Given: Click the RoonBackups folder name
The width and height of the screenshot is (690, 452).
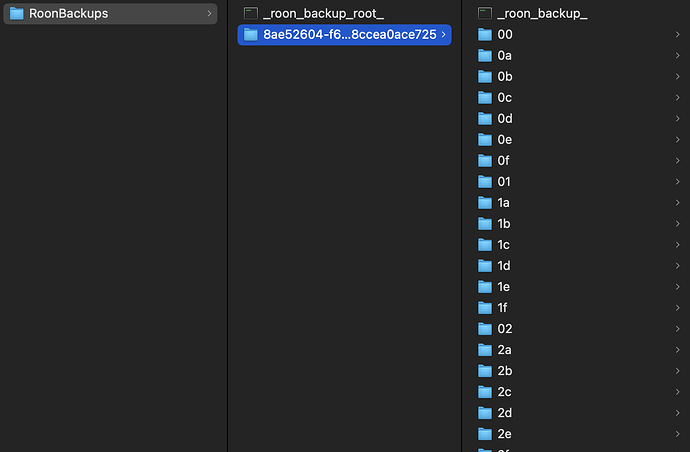Looking at the screenshot, I should point(69,14).
